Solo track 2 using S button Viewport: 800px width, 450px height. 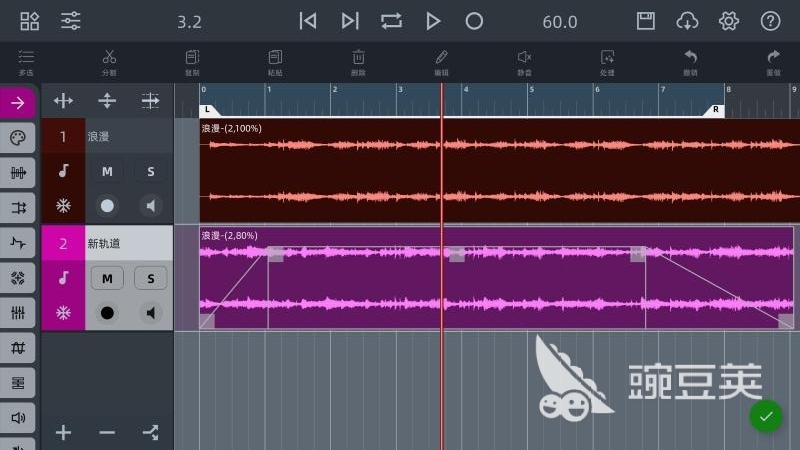(151, 278)
